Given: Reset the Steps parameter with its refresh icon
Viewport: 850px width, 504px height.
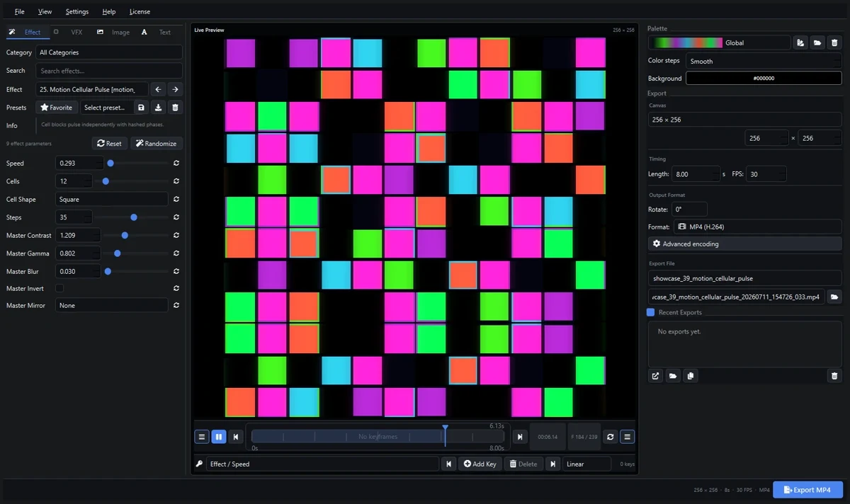Looking at the screenshot, I should click(176, 217).
